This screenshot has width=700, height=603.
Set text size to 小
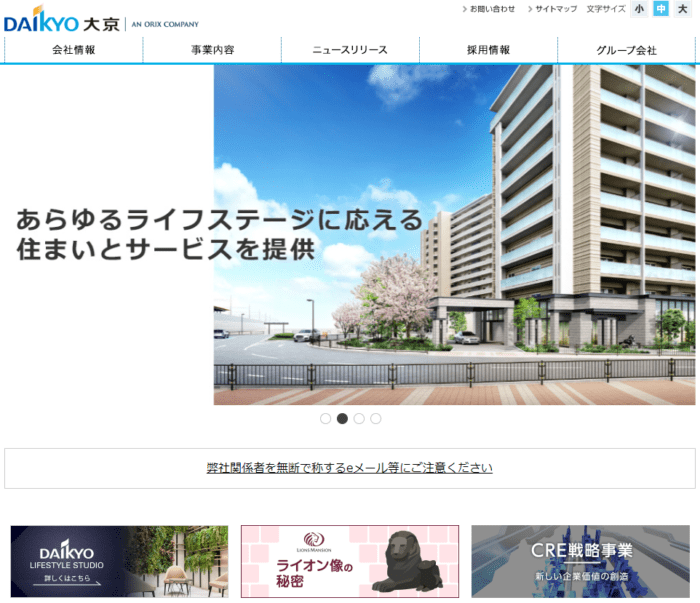click(639, 9)
